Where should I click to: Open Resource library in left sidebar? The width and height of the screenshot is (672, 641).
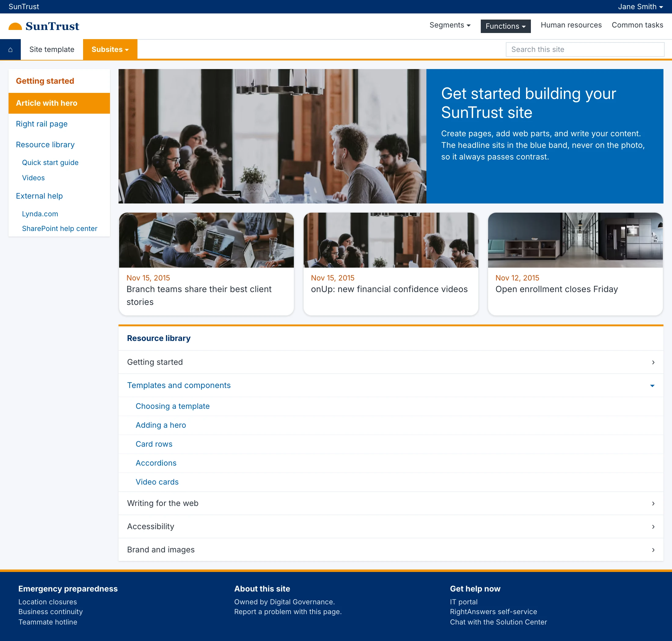[45, 145]
